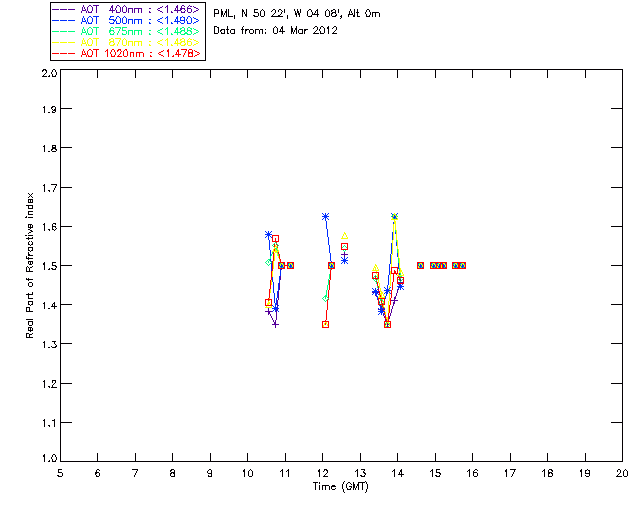This screenshot has height=512, width=640.
Task: Click the blue asterisk data point above time 12
Action: (325, 217)
